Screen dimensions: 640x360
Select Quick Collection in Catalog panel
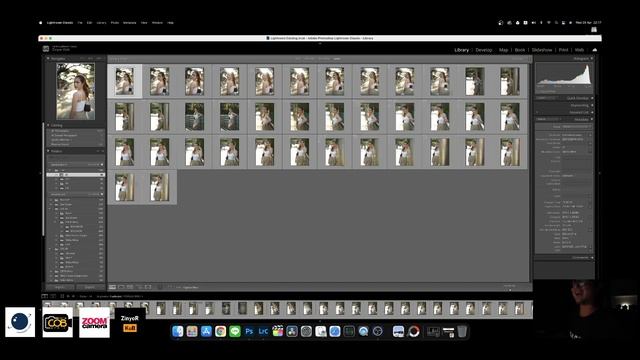pos(76,140)
